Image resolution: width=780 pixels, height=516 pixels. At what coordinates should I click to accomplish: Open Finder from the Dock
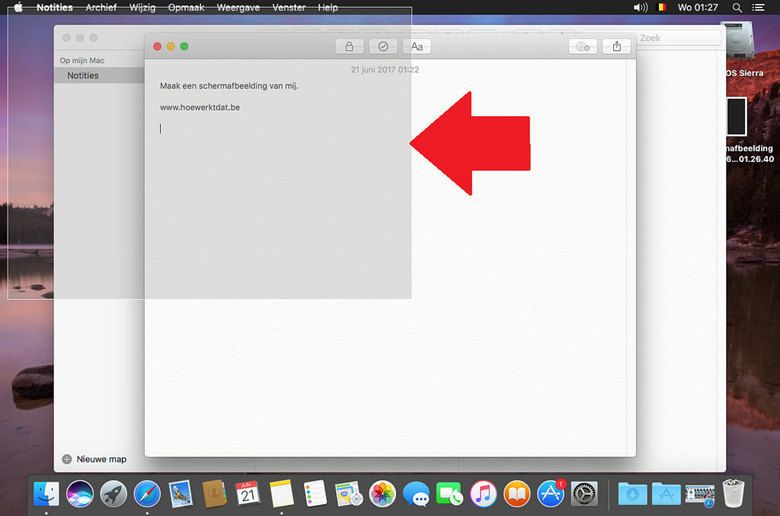tap(46, 494)
